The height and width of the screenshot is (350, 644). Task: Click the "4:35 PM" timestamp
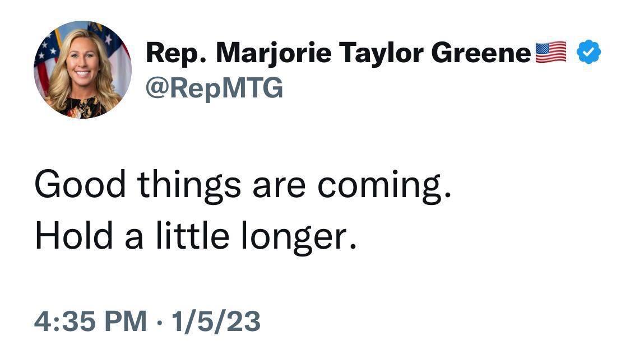[x=90, y=321]
